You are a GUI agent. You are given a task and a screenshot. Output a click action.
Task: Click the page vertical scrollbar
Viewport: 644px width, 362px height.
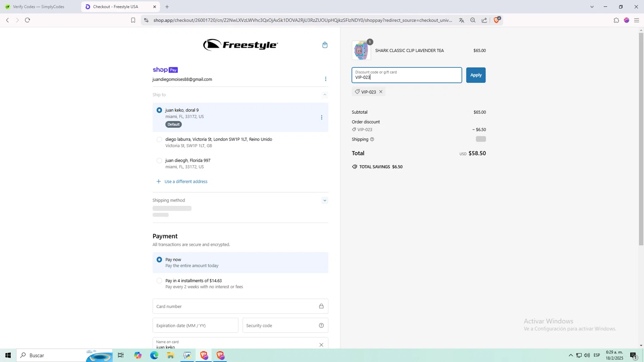(641, 139)
